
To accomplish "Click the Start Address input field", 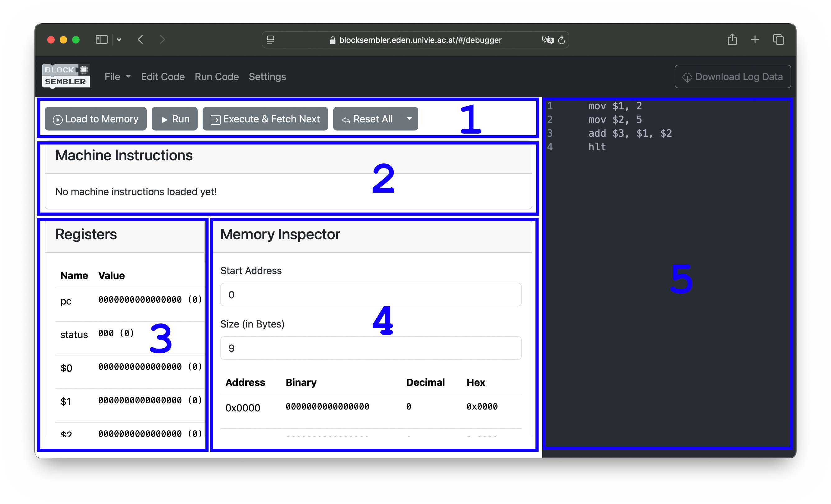I will click(370, 294).
